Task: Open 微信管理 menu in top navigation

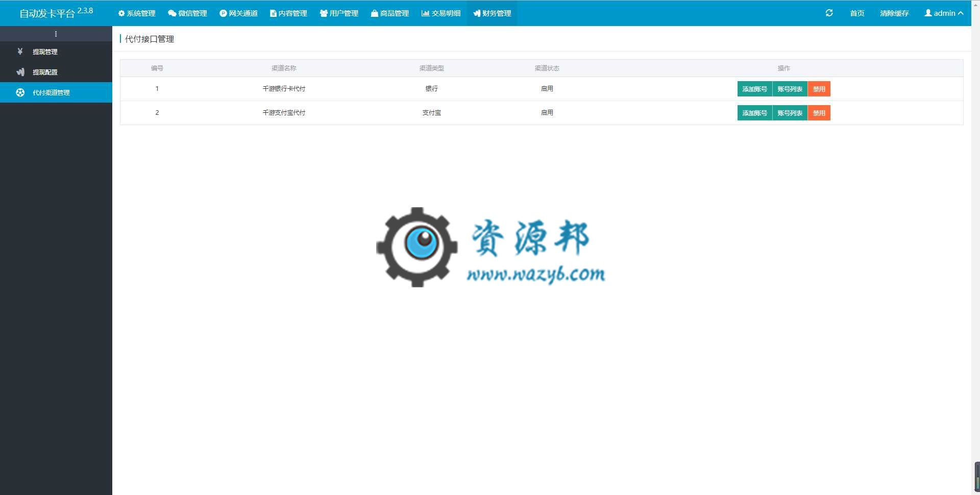Action: (187, 13)
